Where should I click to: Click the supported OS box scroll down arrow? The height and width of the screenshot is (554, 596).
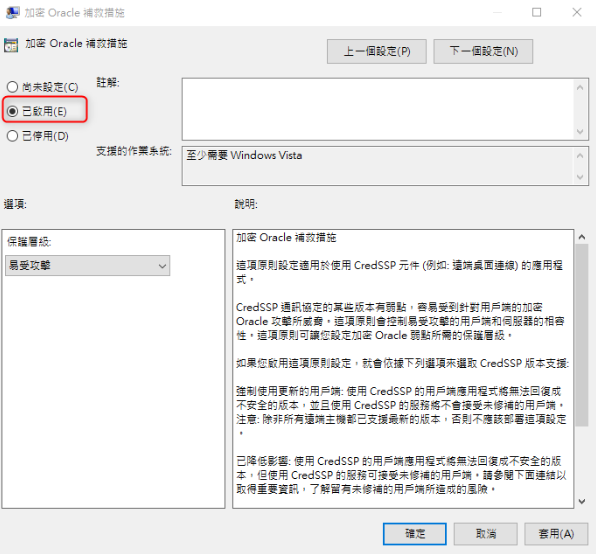point(580,177)
